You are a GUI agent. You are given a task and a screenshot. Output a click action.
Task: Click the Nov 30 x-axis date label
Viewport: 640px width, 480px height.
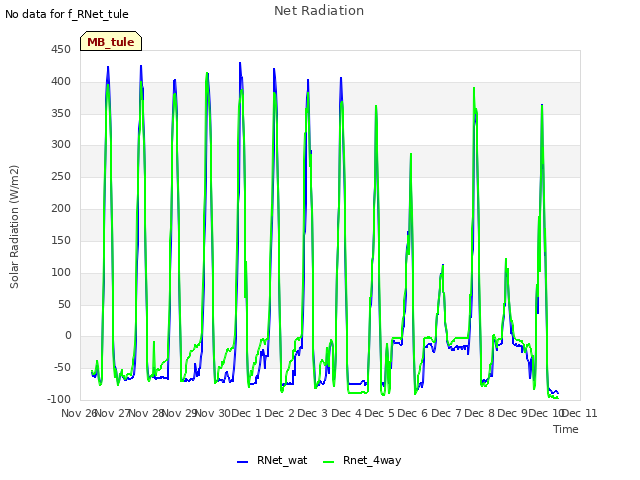tap(213, 413)
